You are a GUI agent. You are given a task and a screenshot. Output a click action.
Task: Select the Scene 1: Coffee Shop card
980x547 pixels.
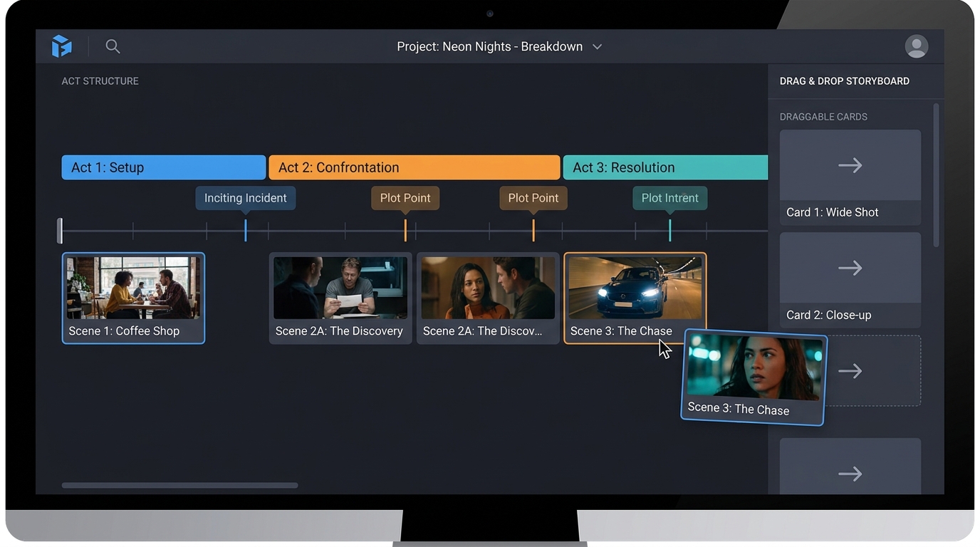point(133,298)
